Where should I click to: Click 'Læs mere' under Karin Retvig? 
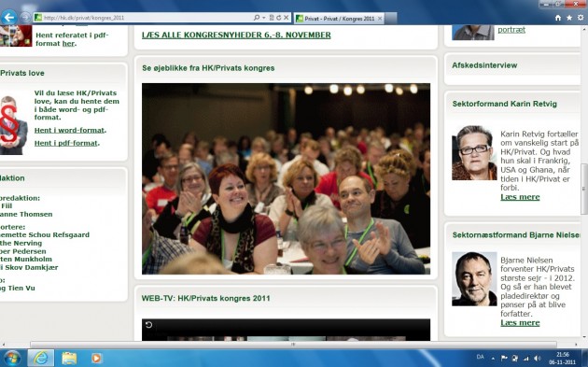[x=520, y=197]
